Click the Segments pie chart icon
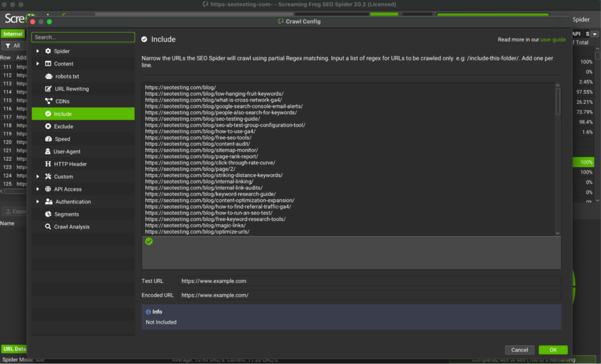The width and height of the screenshot is (601, 364). (x=49, y=215)
